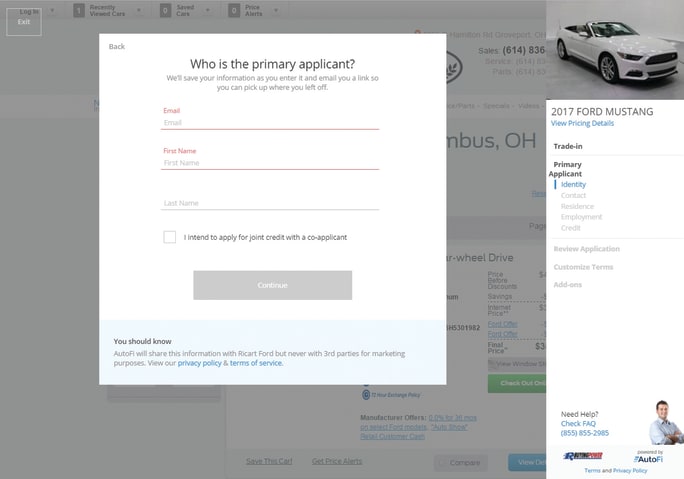Click the 2017 Ford Mustang photo

[x=615, y=48]
